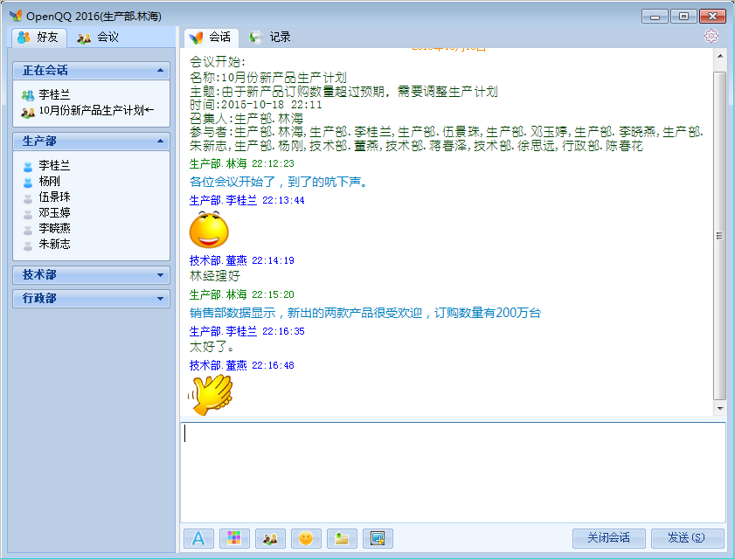Click the clapping hands emoticon in chat
This screenshot has height=560, width=735.
click(211, 395)
